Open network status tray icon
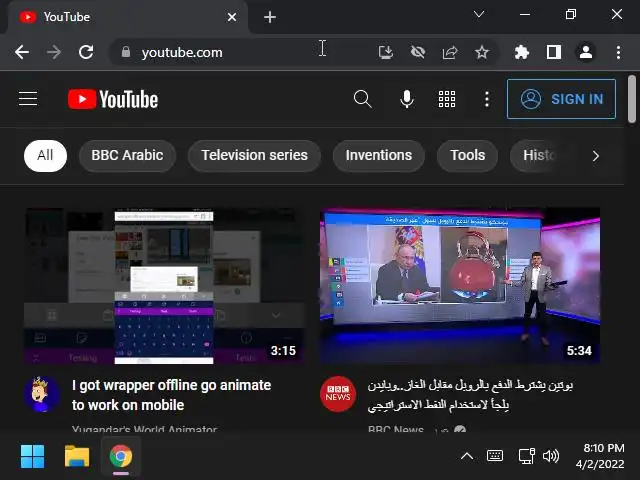 pyautogui.click(x=526, y=456)
